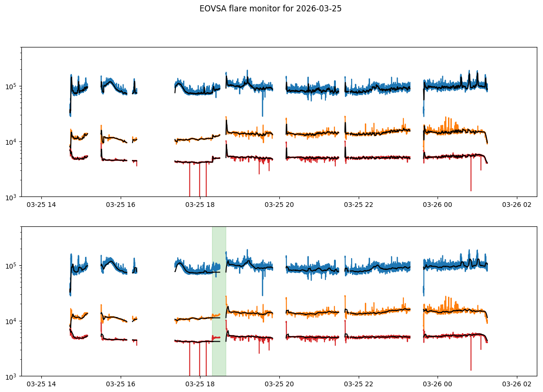This screenshot has height=392, width=543.
Task: Click the top plot's 10^3 y-axis label
Action: pyautogui.click(x=11, y=197)
